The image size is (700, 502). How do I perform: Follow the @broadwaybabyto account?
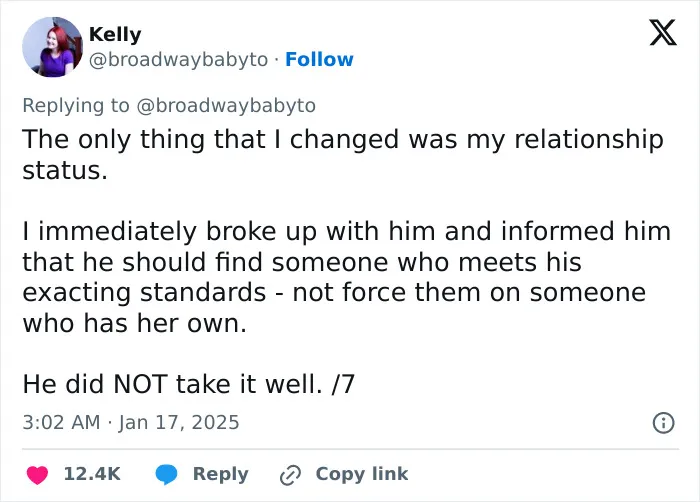(x=319, y=59)
